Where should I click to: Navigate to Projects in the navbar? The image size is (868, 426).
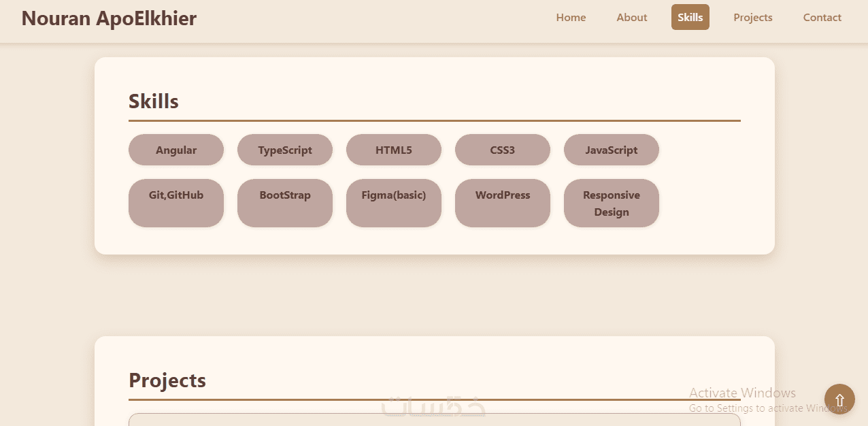pyautogui.click(x=752, y=18)
